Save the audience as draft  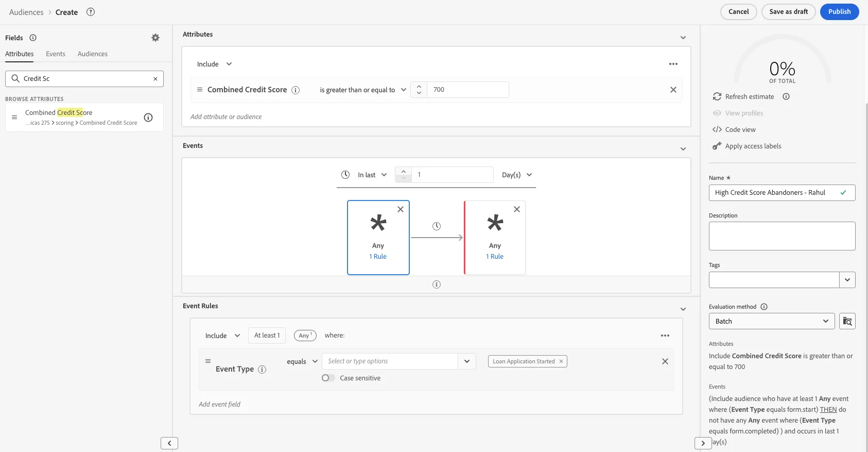[x=788, y=12]
